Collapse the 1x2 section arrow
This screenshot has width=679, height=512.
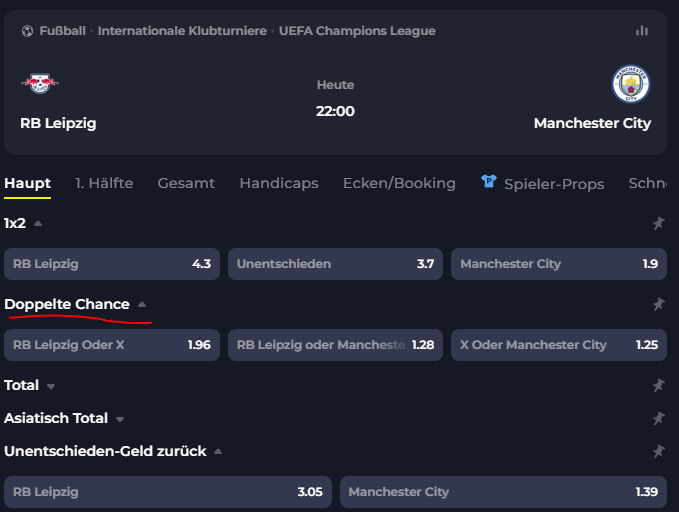pyautogui.click(x=38, y=224)
